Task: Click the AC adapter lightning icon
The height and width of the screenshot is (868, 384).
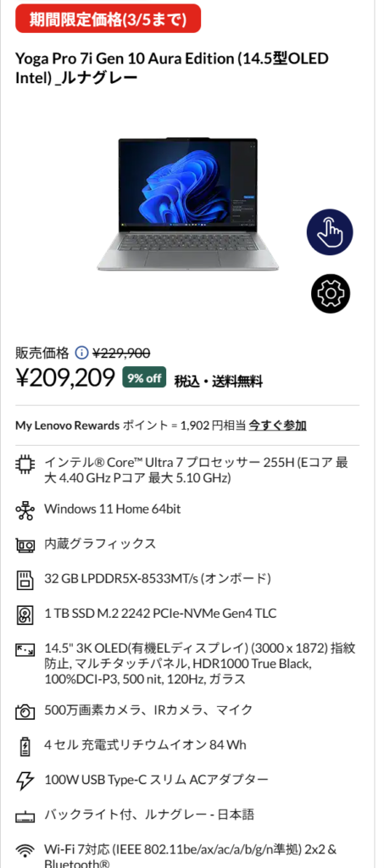Action: click(x=25, y=781)
